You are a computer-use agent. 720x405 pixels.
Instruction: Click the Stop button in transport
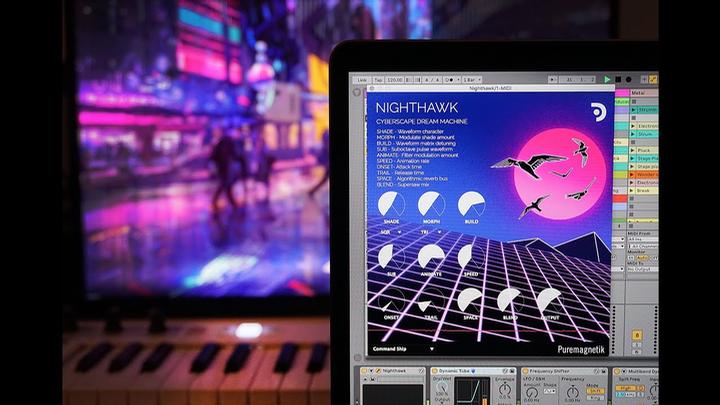tap(618, 79)
